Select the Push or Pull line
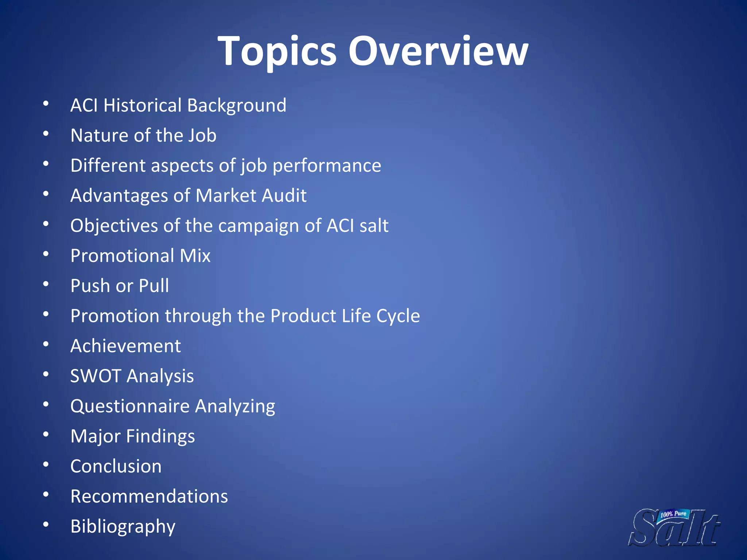747x560 pixels. click(x=120, y=286)
